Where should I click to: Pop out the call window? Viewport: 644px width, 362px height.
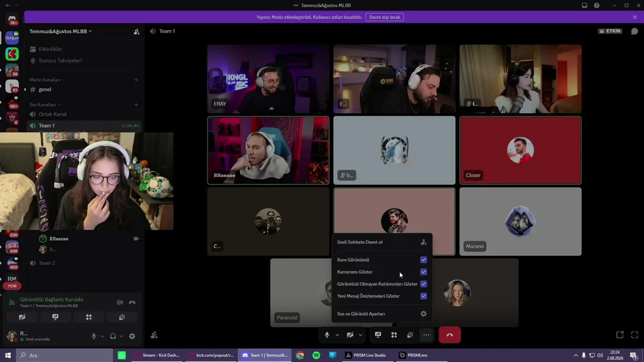[620, 335]
